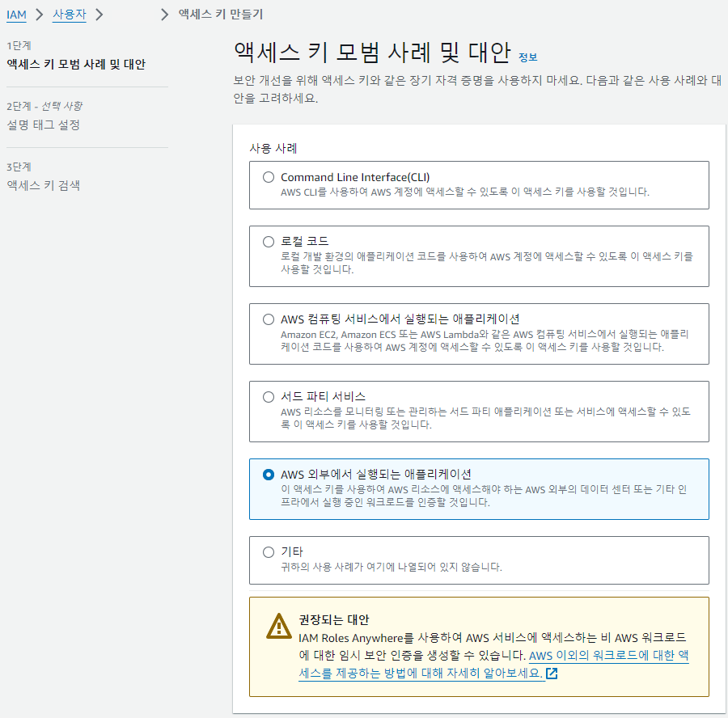This screenshot has width=728, height=718.
Task: Click the external link icon in warning box
Action: tap(552, 674)
